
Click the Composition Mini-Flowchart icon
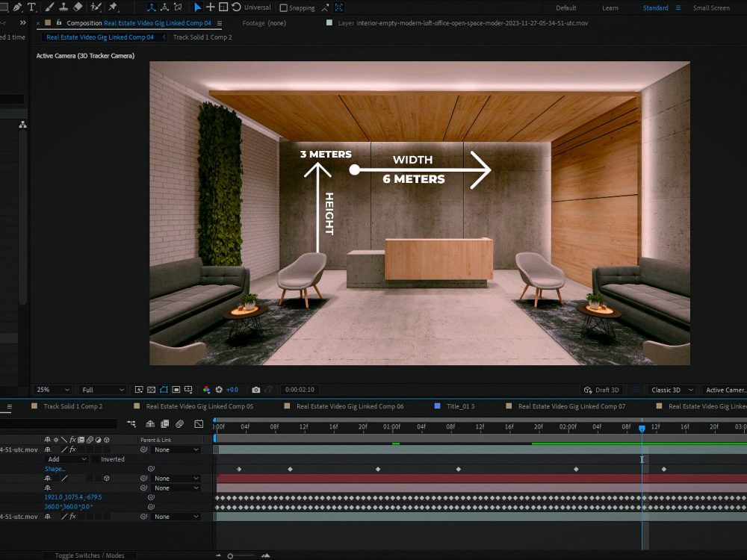pyautogui.click(x=131, y=424)
